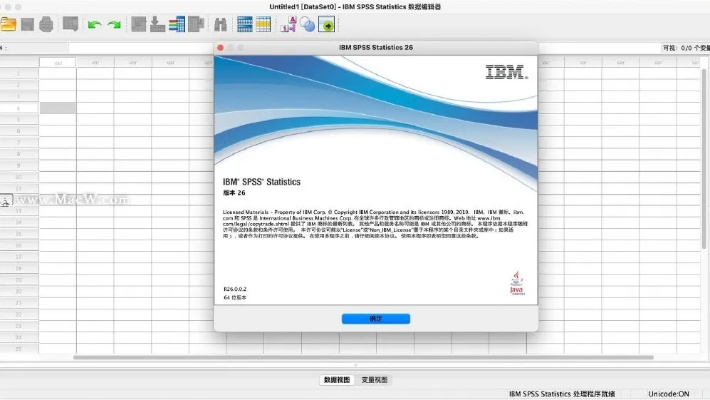This screenshot has width=710, height=400.
Task: Open the Recall recent dialogs icon
Action: [x=70, y=24]
